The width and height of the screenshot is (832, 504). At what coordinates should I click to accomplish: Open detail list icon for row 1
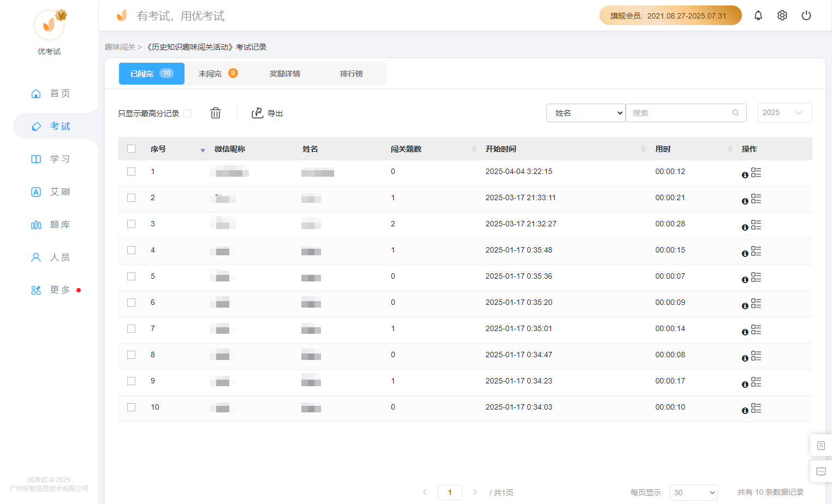point(756,173)
